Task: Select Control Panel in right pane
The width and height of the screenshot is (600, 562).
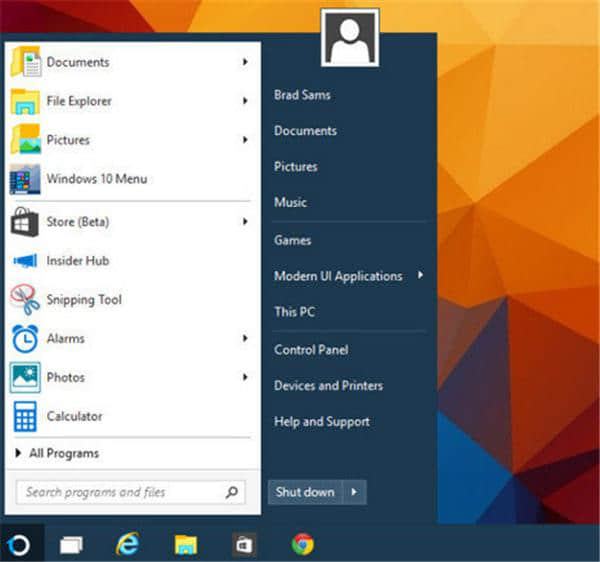Action: [311, 350]
